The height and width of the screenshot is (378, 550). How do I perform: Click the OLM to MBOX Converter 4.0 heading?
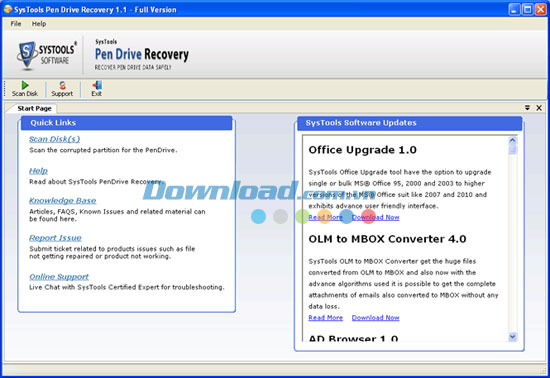(x=387, y=239)
